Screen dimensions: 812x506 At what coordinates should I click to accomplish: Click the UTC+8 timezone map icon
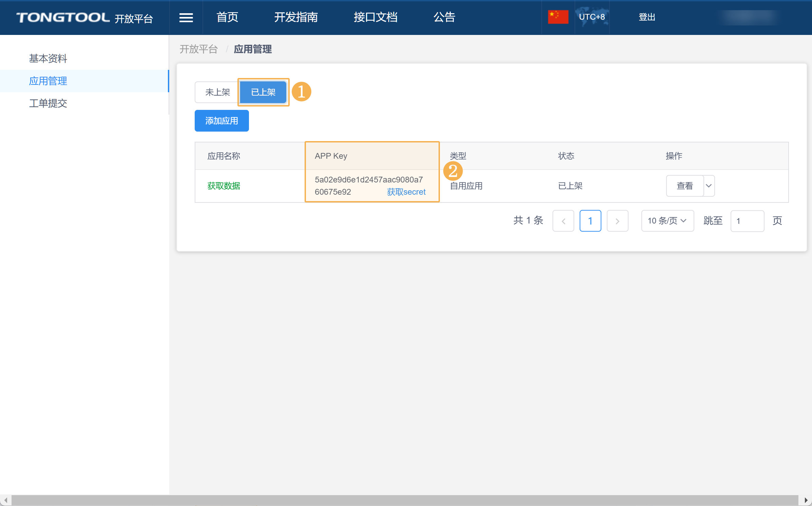[x=592, y=17]
